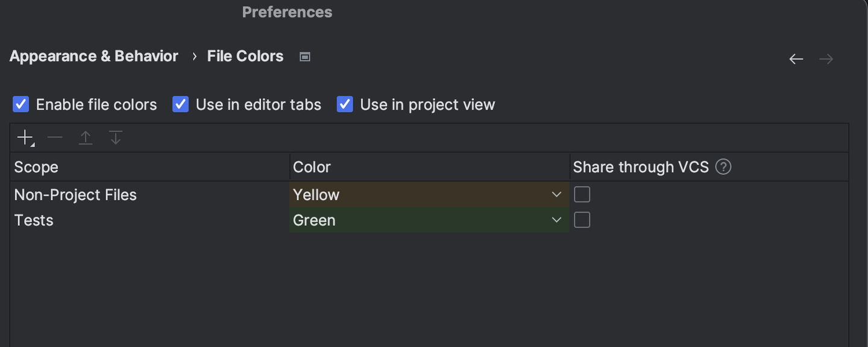Enable Share through VCS for Non-Project Files

point(582,194)
